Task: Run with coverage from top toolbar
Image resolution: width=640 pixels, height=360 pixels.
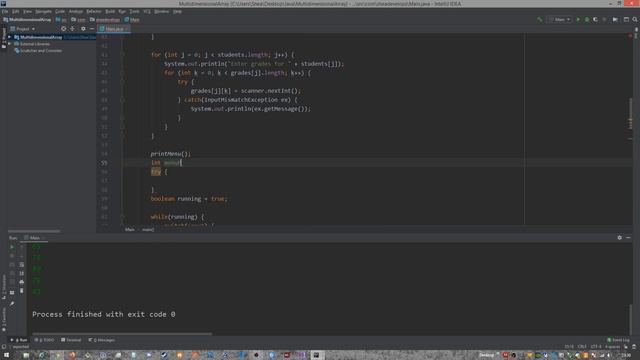Action: [596, 20]
